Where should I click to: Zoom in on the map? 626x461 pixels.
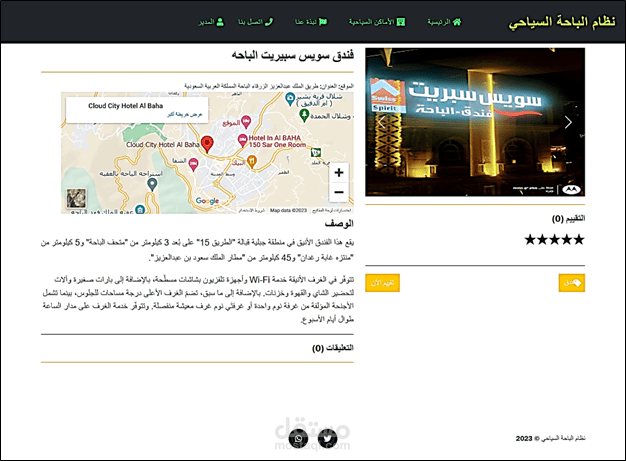(339, 172)
